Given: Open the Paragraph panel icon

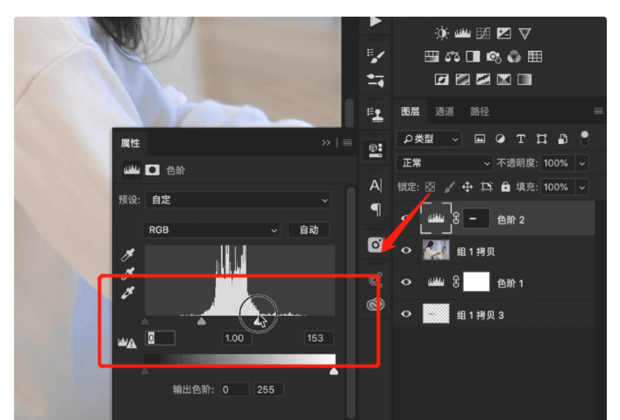Looking at the screenshot, I should (x=376, y=209).
